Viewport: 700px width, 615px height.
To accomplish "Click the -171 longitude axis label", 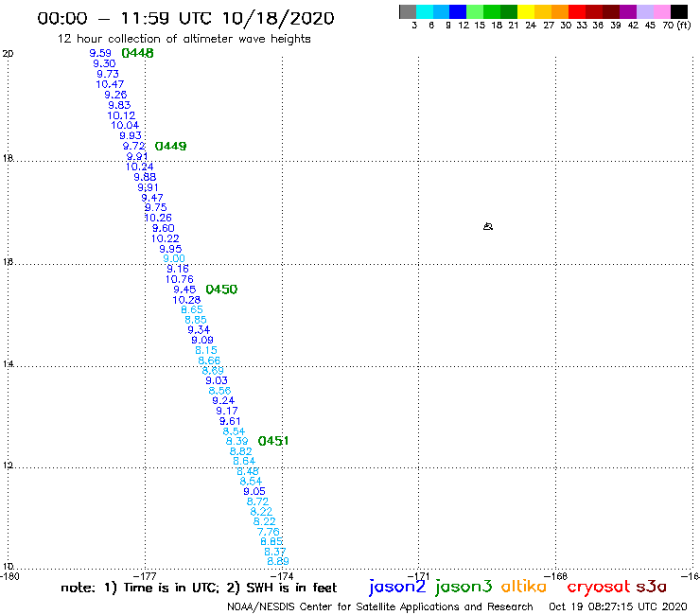I will [x=418, y=576].
